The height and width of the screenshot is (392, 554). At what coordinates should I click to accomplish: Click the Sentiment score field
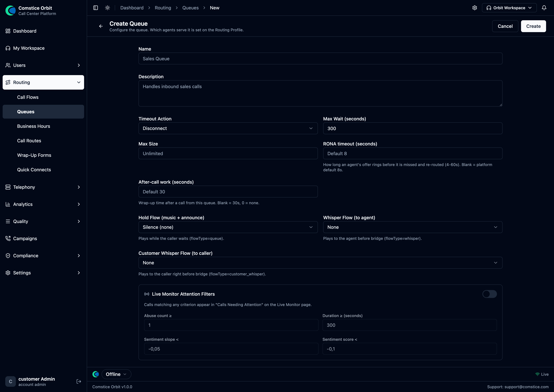410,349
